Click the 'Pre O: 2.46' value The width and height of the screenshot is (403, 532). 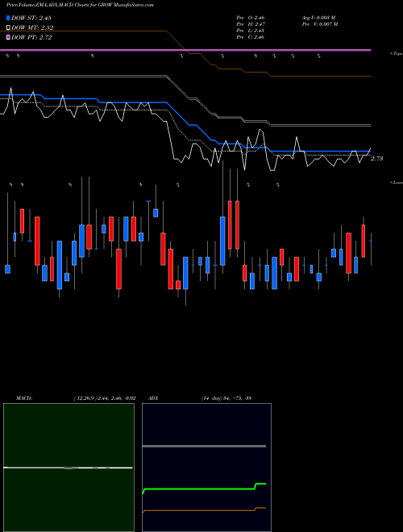(x=251, y=18)
